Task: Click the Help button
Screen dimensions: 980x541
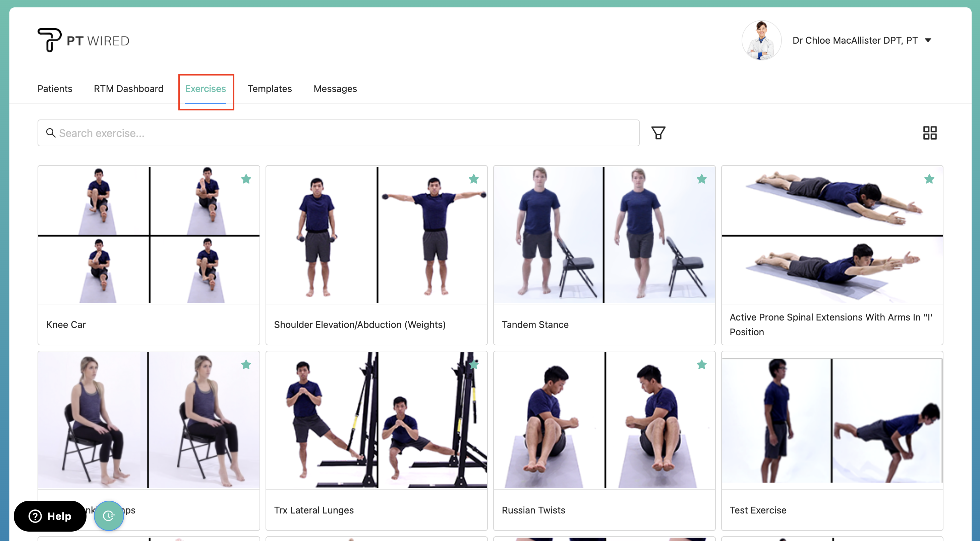Action: point(50,516)
